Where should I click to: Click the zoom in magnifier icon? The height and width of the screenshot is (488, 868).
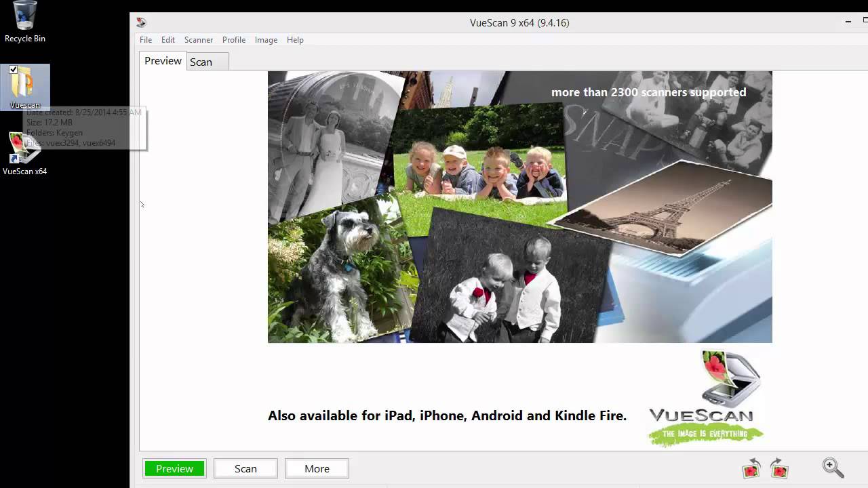833,467
